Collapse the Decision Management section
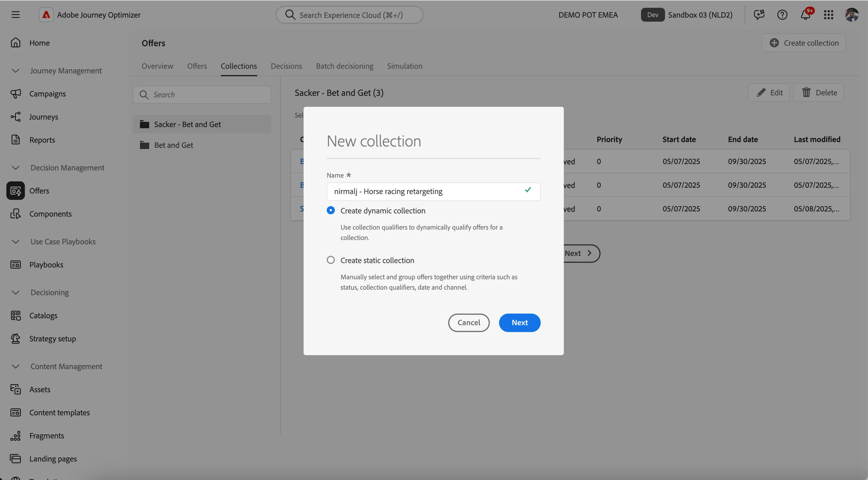The image size is (868, 480). tap(16, 168)
